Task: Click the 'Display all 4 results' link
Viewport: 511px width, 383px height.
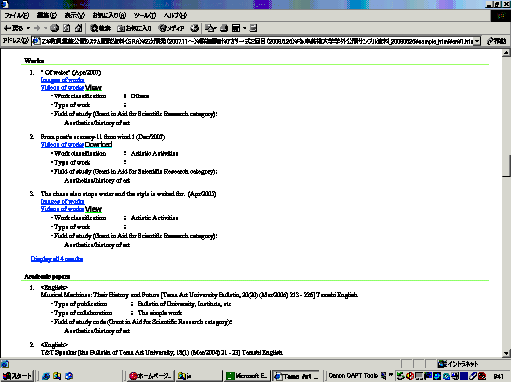Action: point(57,259)
